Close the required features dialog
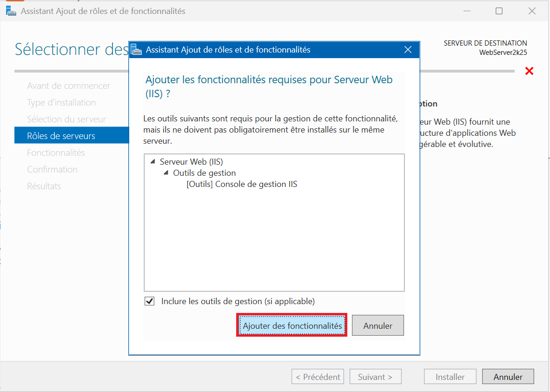Image resolution: width=550 pixels, height=392 pixels. 408,50
